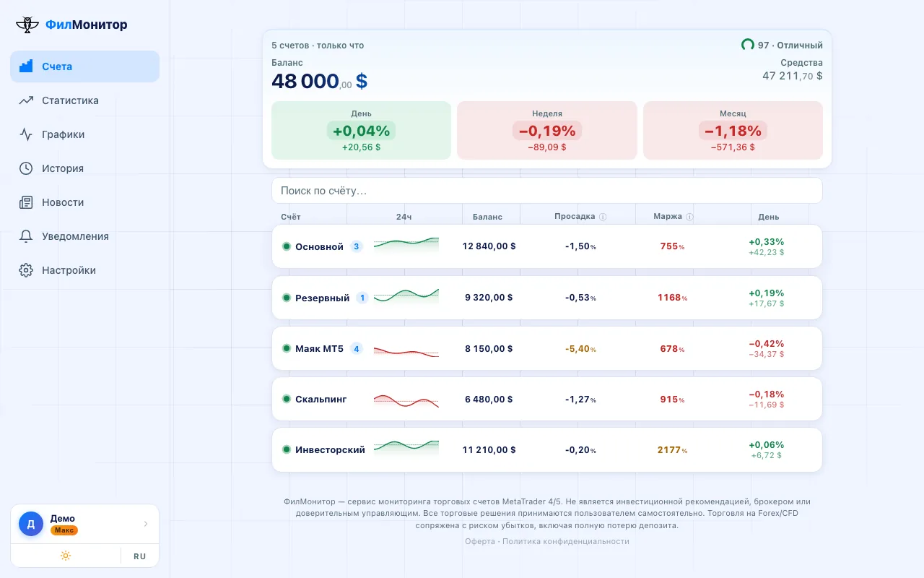Viewport: 924px width, 578px height.
Task: Expand the Маяк MT5 account row
Action: point(547,348)
